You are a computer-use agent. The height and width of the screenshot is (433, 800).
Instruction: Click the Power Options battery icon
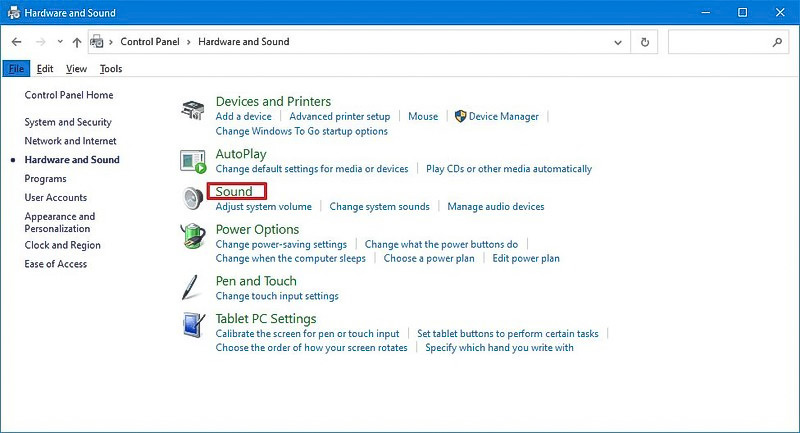coord(193,236)
